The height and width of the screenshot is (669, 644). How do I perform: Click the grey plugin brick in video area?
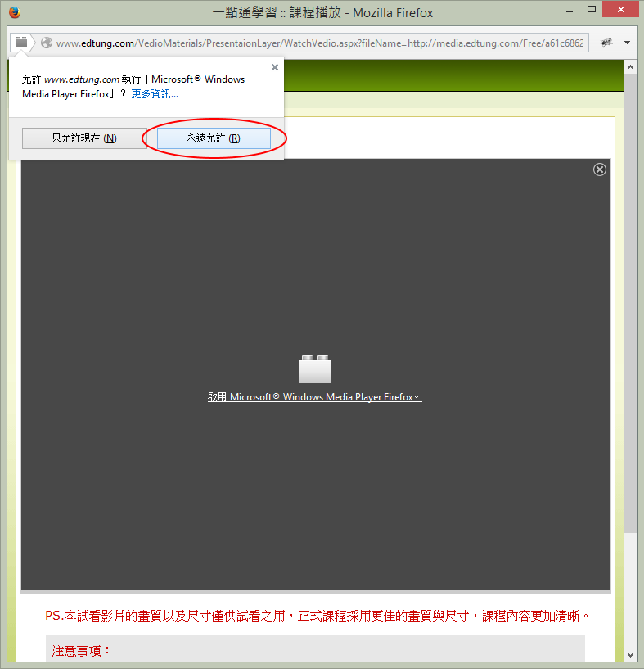[315, 370]
